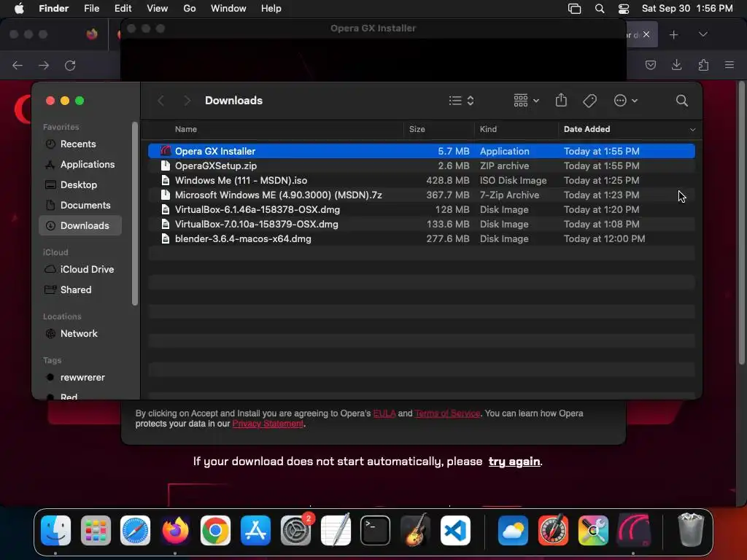The width and height of the screenshot is (747, 560).
Task: Open the Apple menu
Action: coord(19,9)
